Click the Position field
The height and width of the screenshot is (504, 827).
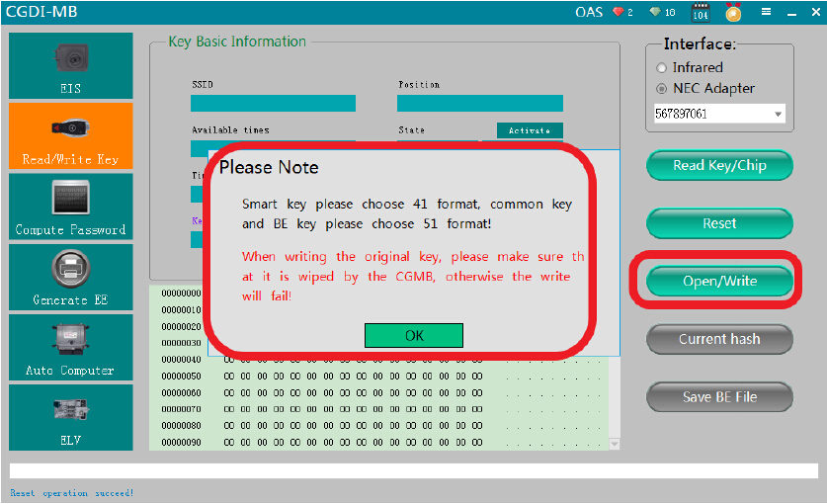[480, 104]
